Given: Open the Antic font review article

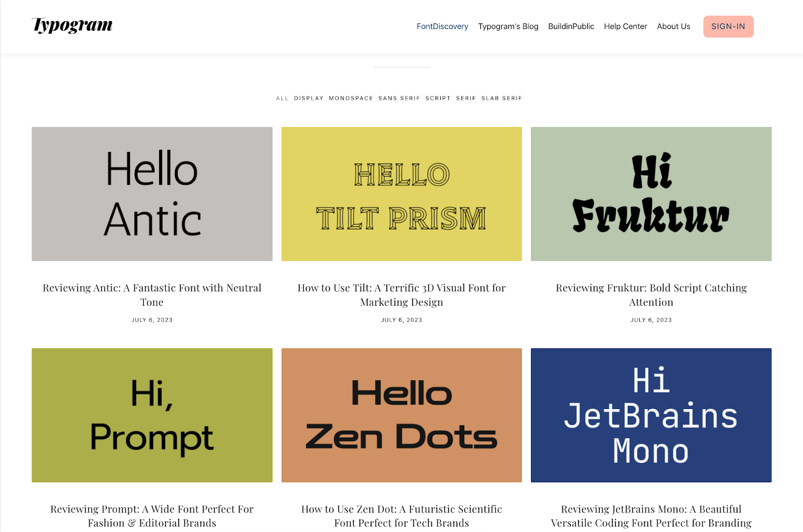Looking at the screenshot, I should [152, 295].
